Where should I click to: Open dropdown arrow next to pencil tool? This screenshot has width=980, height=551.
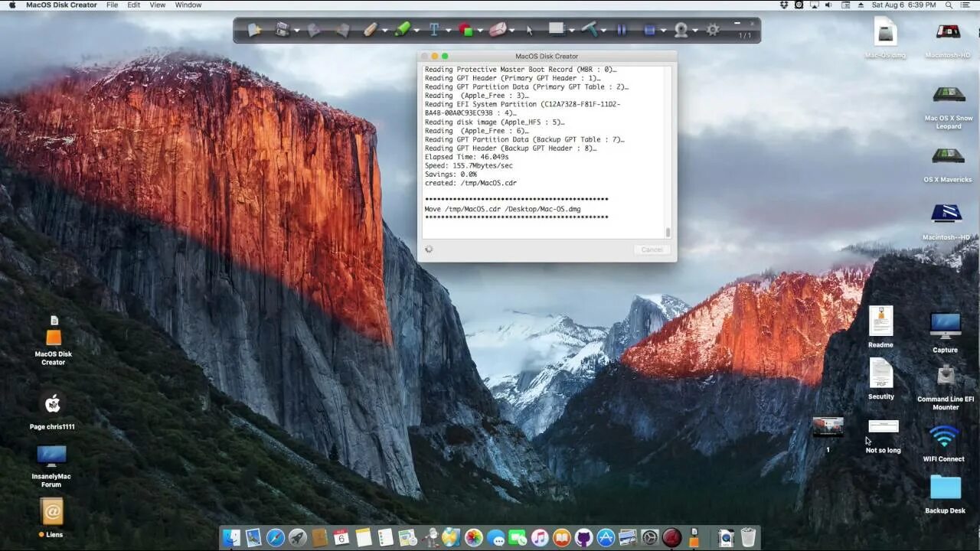[x=384, y=31]
